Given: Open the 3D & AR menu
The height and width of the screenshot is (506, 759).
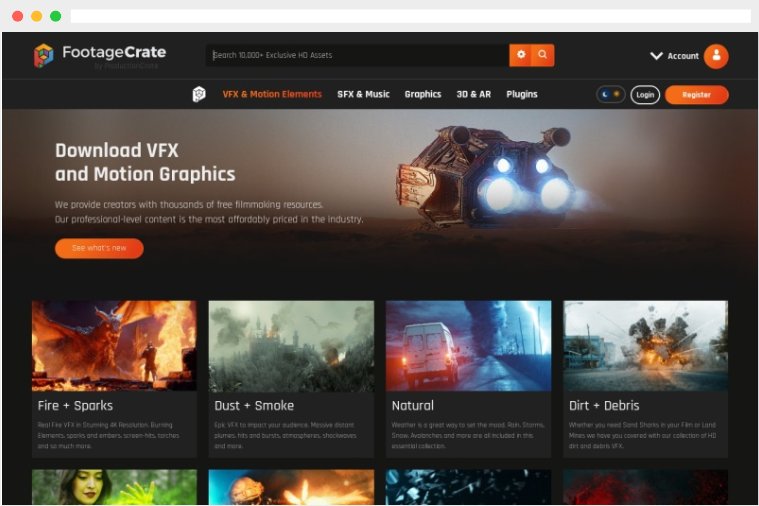Looking at the screenshot, I should pos(474,94).
